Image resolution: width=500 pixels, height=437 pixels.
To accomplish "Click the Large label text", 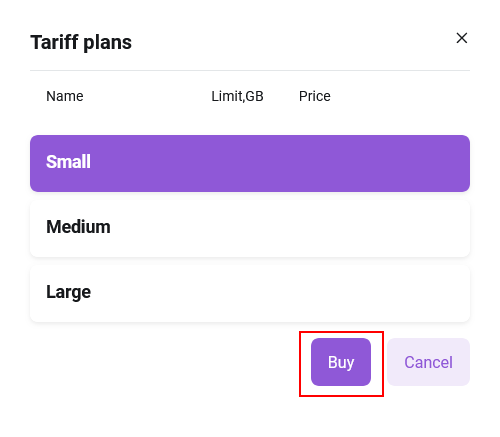I will pyautogui.click(x=68, y=292).
